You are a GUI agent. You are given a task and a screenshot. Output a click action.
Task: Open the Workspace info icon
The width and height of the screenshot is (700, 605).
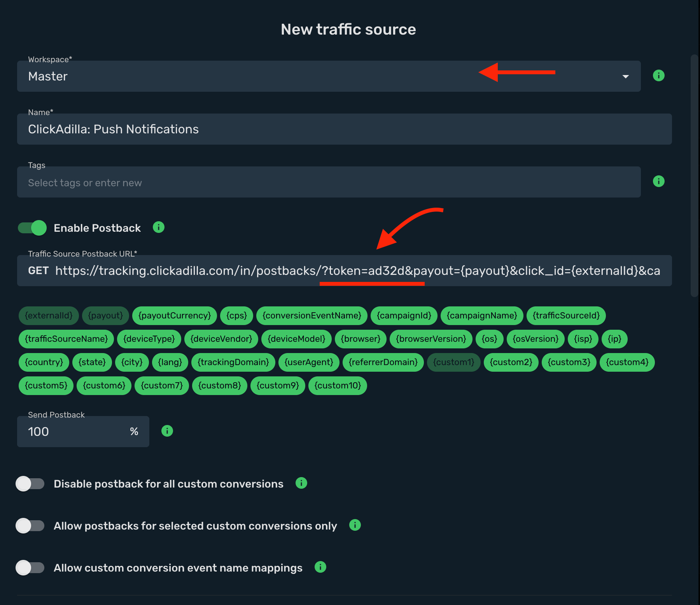[658, 75]
